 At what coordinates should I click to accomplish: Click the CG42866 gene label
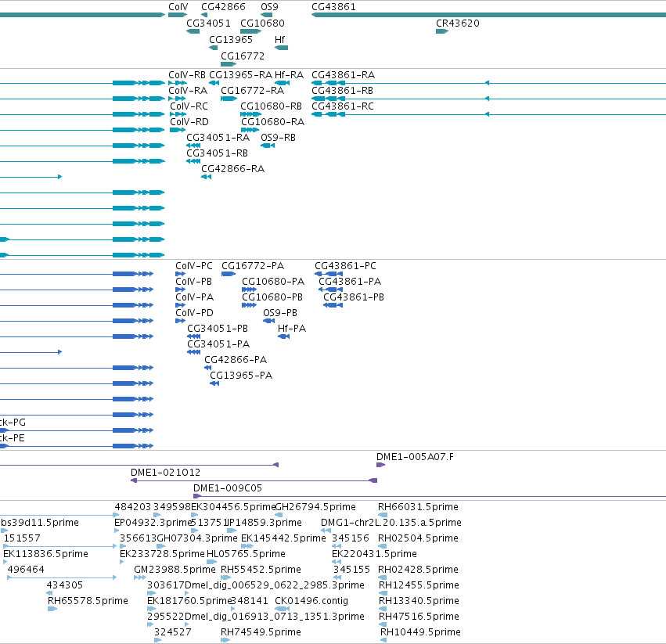223,7
